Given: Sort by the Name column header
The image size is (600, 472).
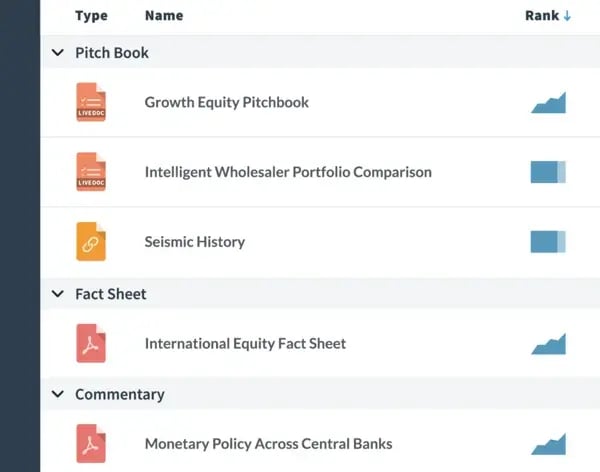Looking at the screenshot, I should (x=164, y=16).
